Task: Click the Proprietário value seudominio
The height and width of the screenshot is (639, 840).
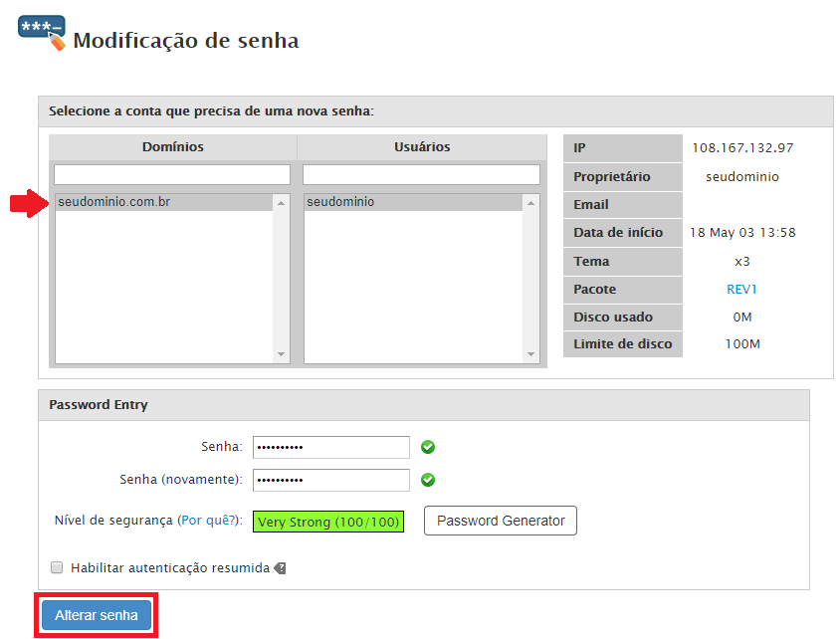Action: coord(742,177)
